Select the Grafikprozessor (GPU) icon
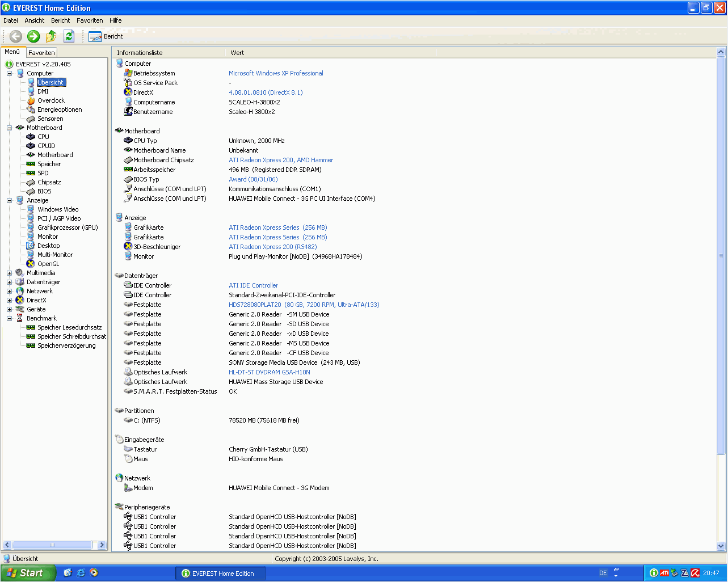This screenshot has height=582, width=728. pyautogui.click(x=31, y=227)
